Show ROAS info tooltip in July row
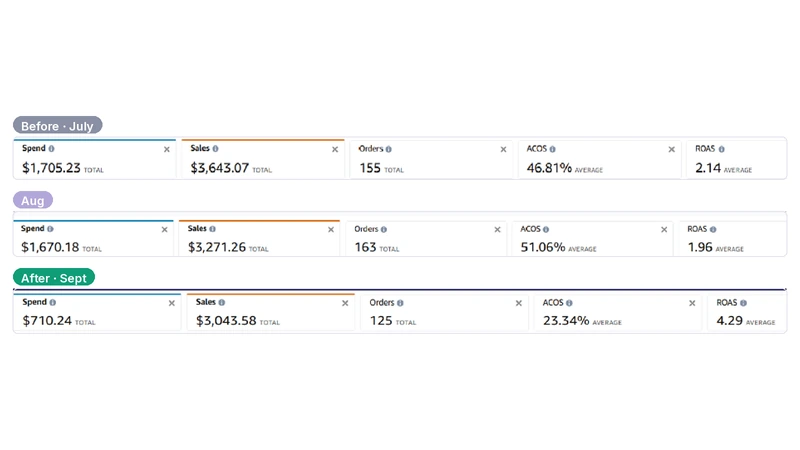 pos(721,149)
